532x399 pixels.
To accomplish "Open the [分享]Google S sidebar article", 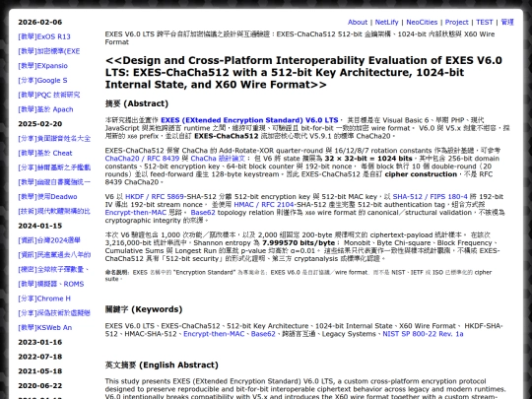I will 42,81.
